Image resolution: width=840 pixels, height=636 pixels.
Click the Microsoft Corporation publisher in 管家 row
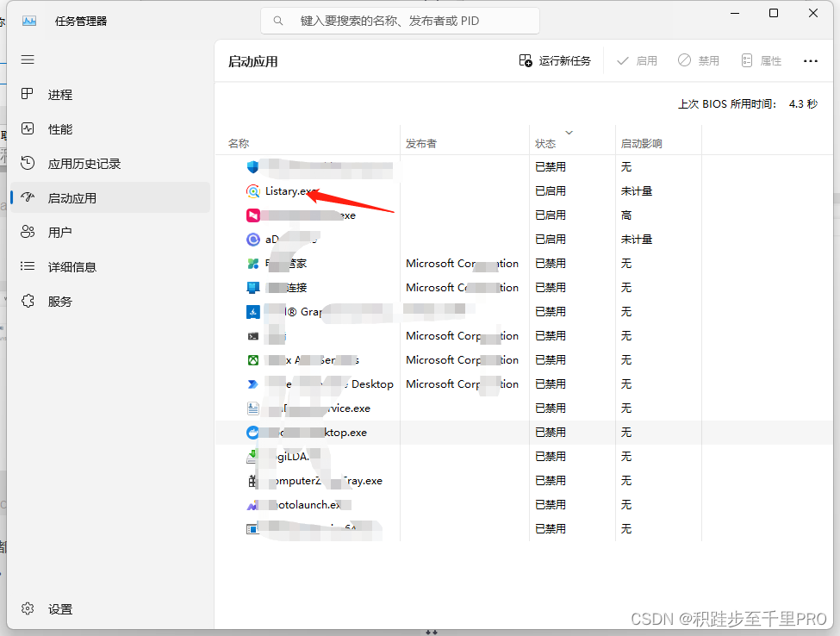[x=463, y=263]
